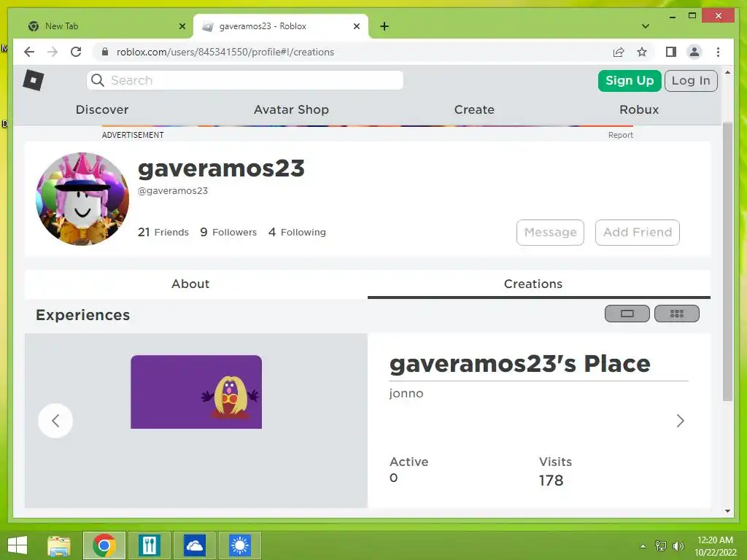This screenshot has width=747, height=560.
Task: Select the gaveramos23 - Roblox browser tab
Action: coord(281,26)
